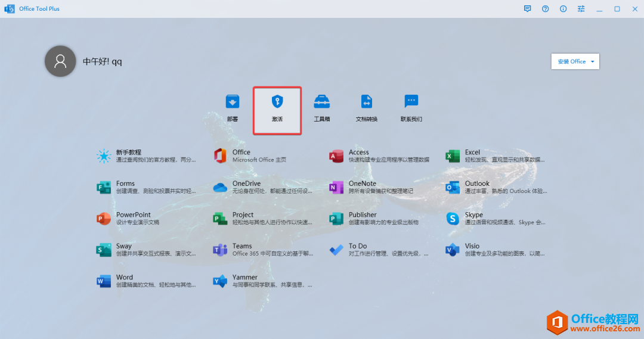Launch the Forms app icon
This screenshot has width=644, height=339.
(104, 188)
